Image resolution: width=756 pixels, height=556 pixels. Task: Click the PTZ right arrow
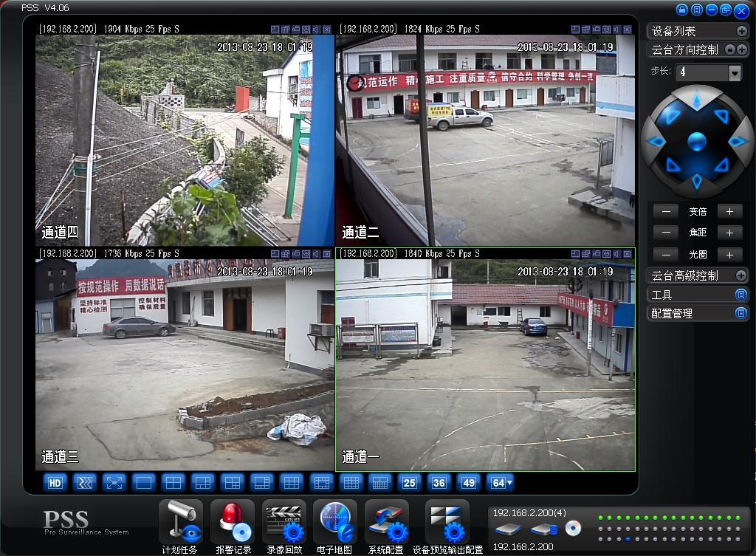pyautogui.click(x=737, y=141)
